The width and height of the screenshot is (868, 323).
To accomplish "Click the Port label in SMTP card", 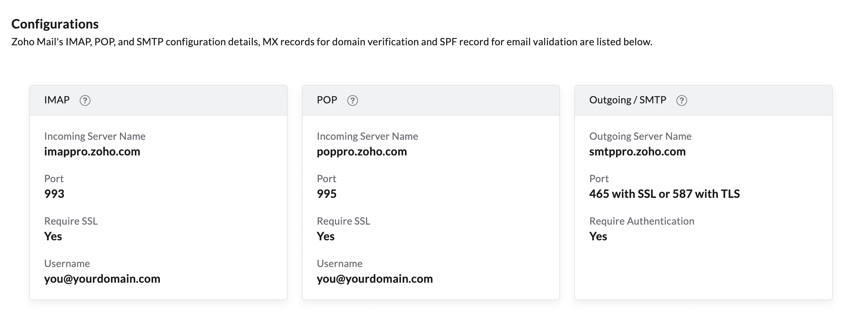I will coord(599,179).
